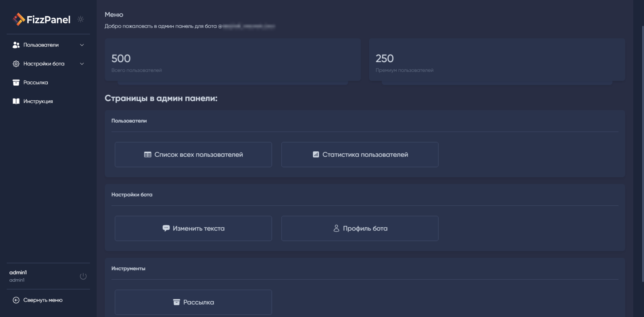The height and width of the screenshot is (317, 644).
Task: Open Рассылка using its archive icon
Action: click(x=16, y=83)
